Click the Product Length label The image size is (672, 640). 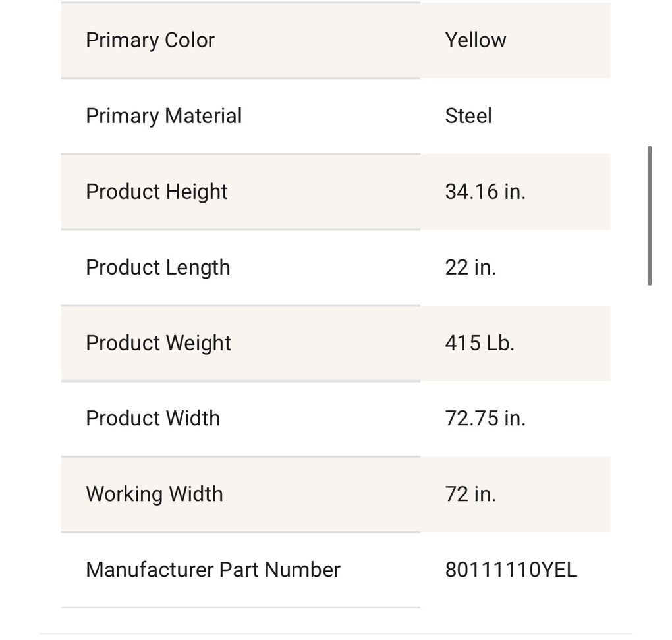pos(157,267)
